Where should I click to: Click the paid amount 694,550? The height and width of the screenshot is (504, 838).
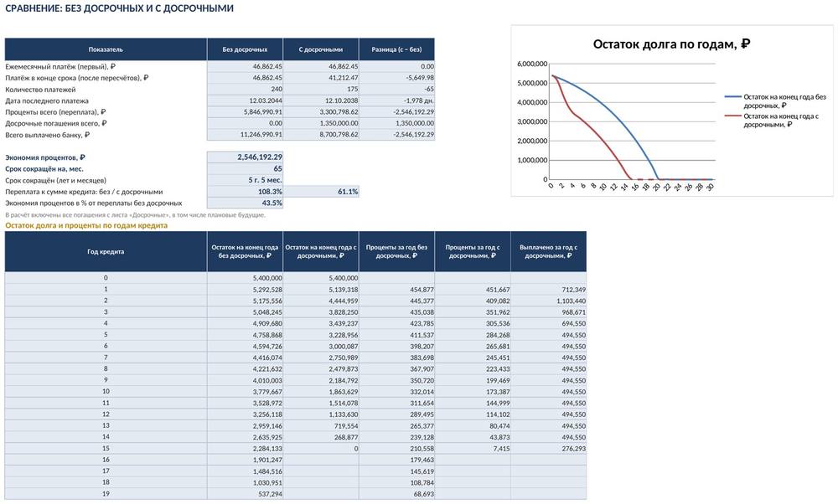pyautogui.click(x=548, y=323)
